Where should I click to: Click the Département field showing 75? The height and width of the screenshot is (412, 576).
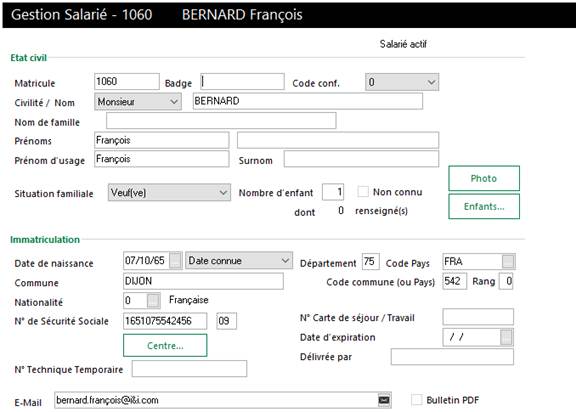coord(370,261)
